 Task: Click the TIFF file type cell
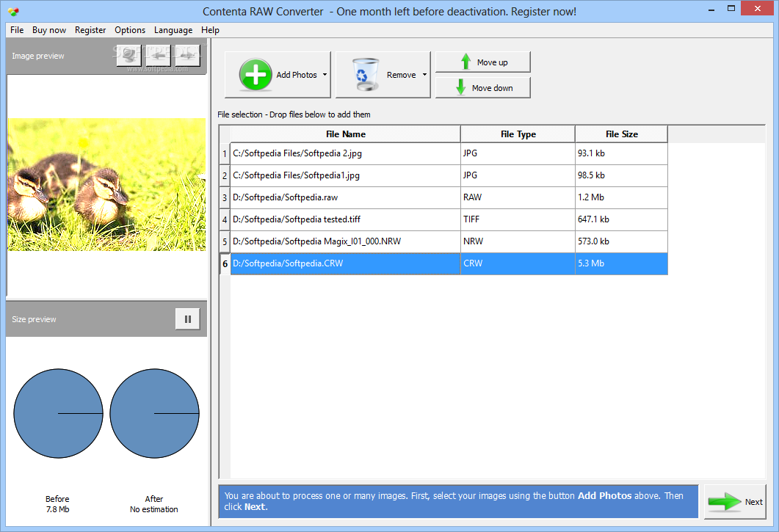coord(518,219)
